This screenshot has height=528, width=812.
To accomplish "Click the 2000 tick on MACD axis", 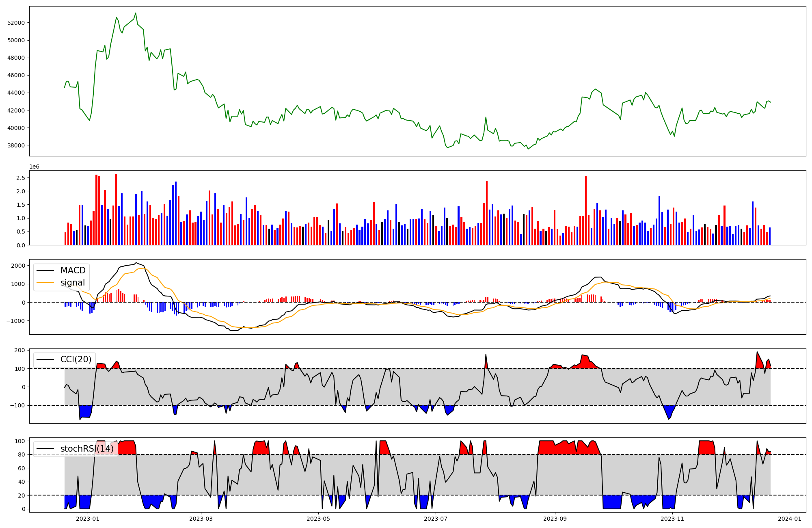I will (x=18, y=266).
